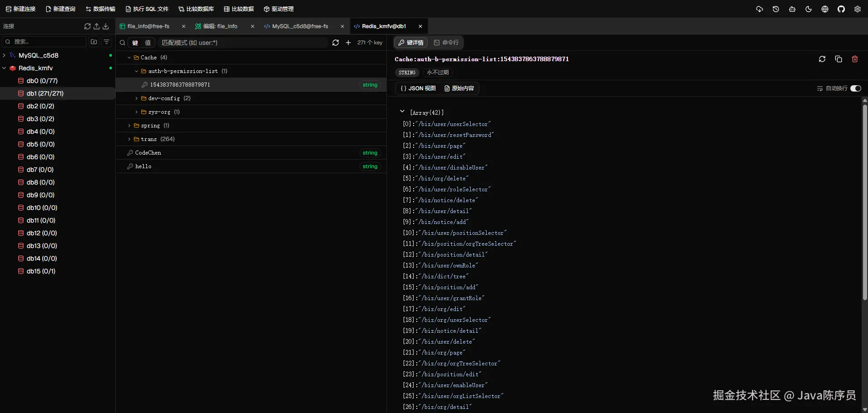Toggle the 自动换行 auto-wrap switch
This screenshot has width=868, height=413.
tap(856, 88)
